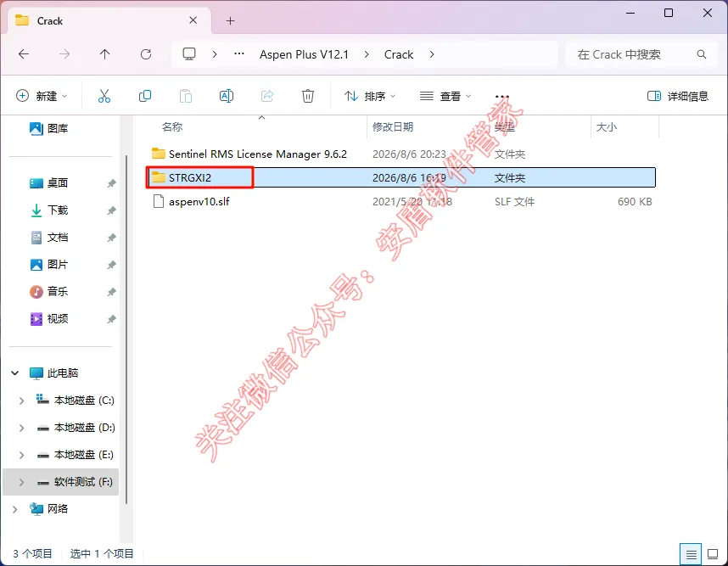Go forward with the right arrow

click(64, 54)
